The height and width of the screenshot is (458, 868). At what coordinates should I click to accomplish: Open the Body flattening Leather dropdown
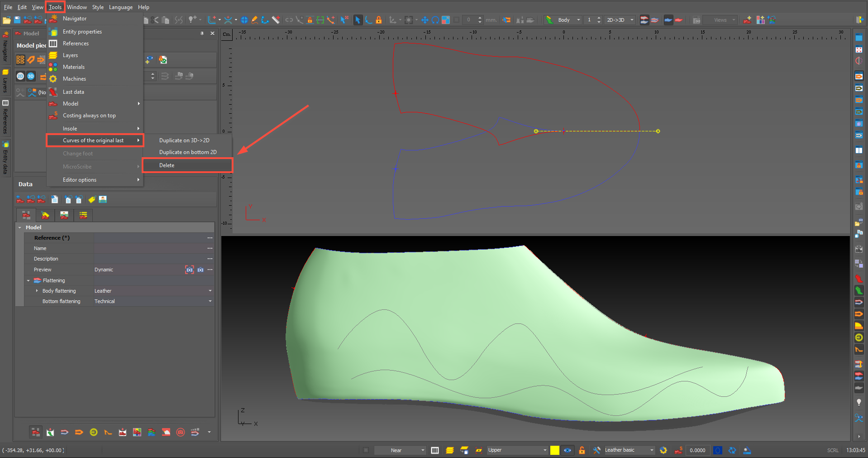click(x=210, y=291)
